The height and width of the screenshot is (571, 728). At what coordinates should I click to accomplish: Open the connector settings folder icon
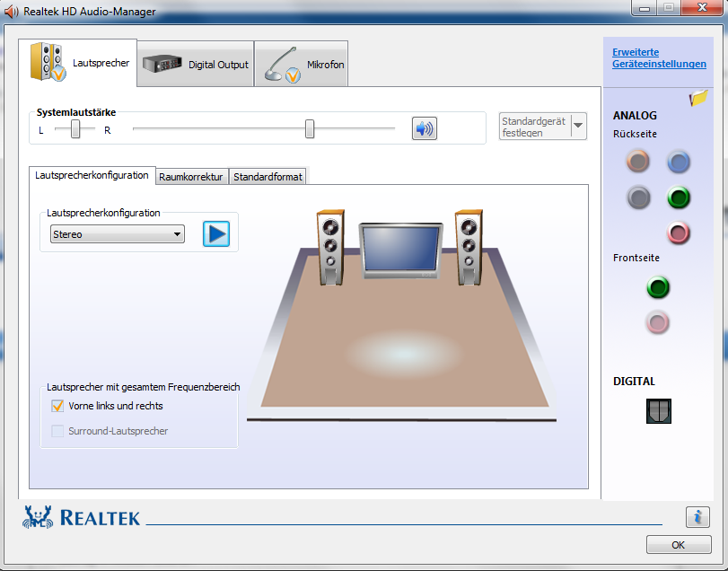point(698,98)
